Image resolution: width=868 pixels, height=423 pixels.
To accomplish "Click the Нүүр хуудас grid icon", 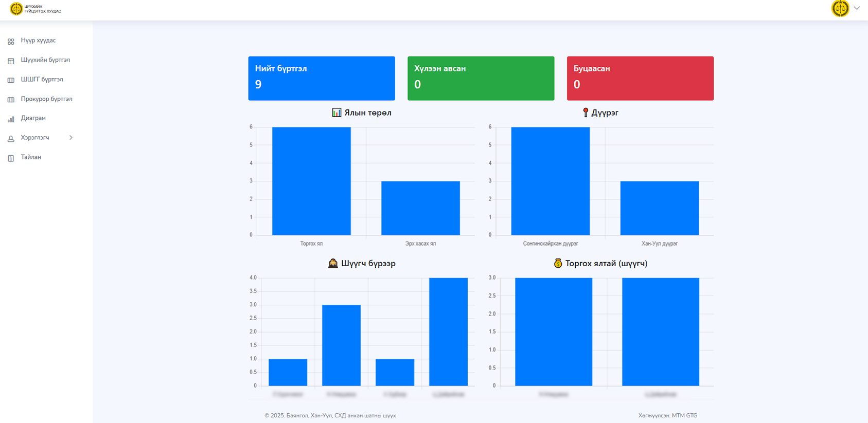I will tap(11, 41).
